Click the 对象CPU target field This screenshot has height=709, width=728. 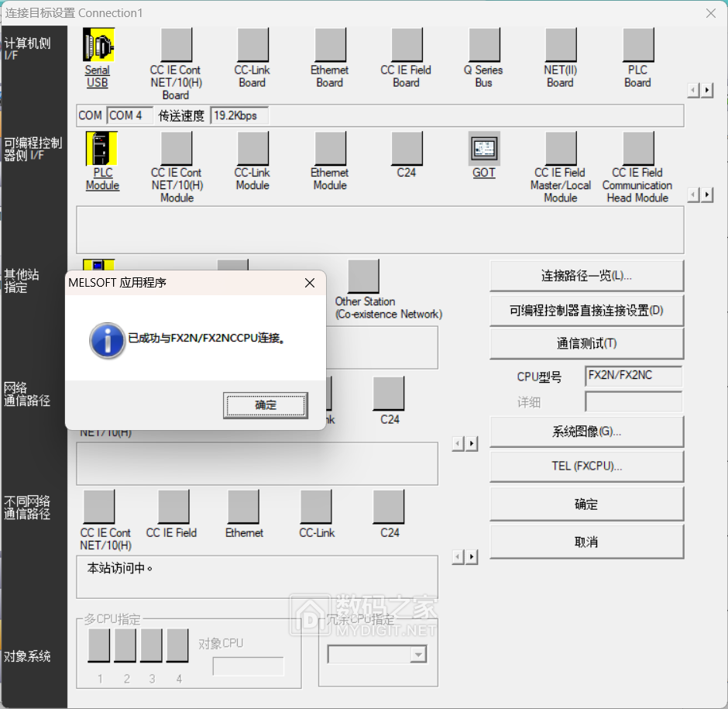pyautogui.click(x=248, y=666)
